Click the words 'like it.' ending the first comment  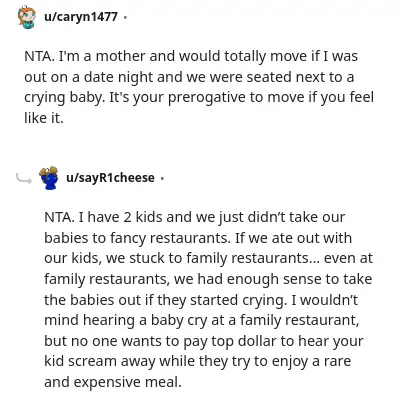(44, 118)
